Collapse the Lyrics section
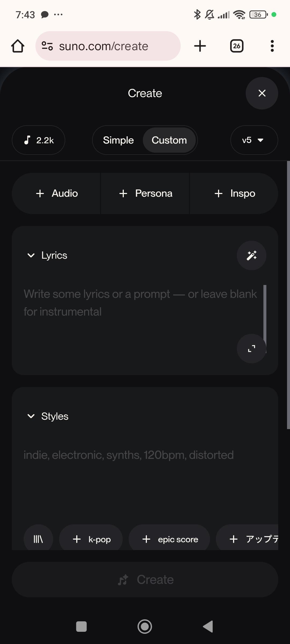The height and width of the screenshot is (644, 290). [x=31, y=255]
